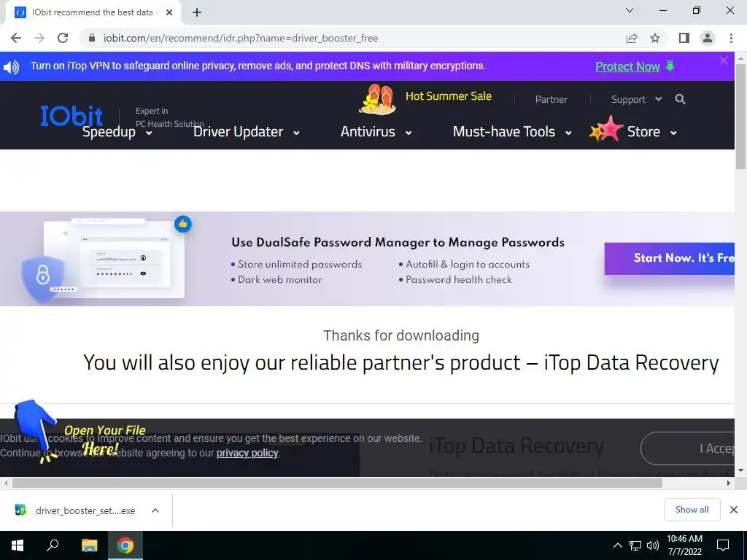
Task: Expand the Antivirus menu
Action: tap(376, 132)
